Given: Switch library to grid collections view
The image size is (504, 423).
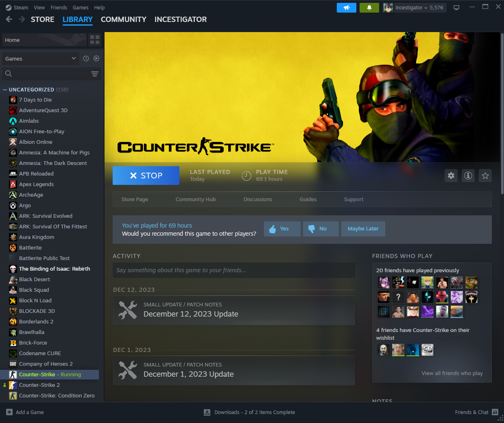Looking at the screenshot, I should [95, 40].
